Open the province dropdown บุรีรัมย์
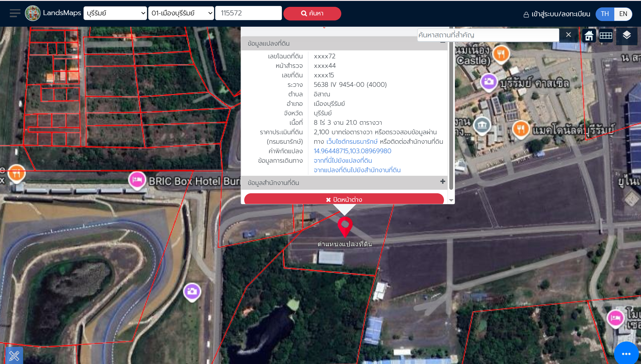The width and height of the screenshot is (641, 364). pyautogui.click(x=115, y=13)
